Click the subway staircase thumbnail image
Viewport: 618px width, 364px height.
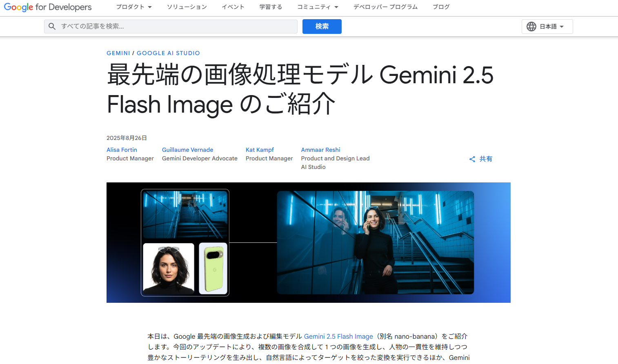pos(185,215)
